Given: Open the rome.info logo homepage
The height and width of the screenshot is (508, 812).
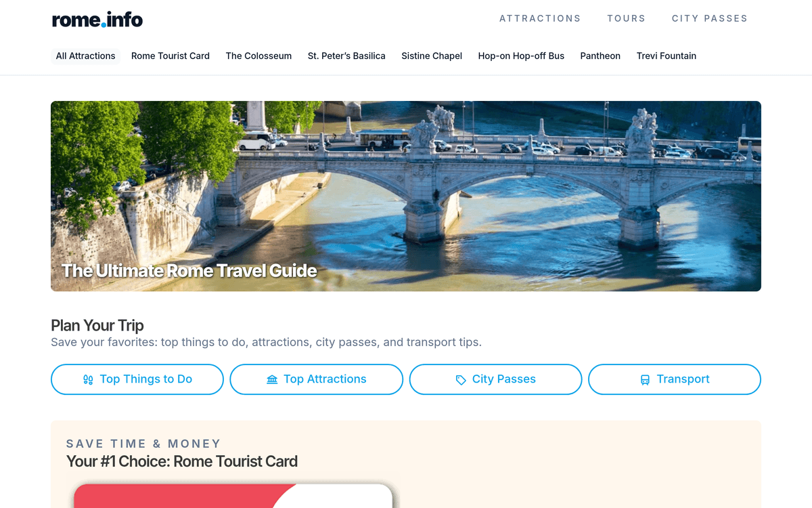Looking at the screenshot, I should 97,20.
